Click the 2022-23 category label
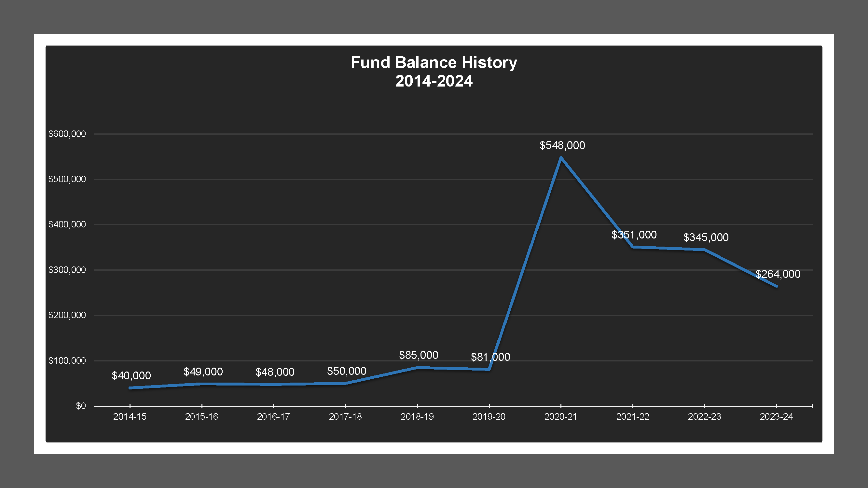Viewport: 868px width, 488px height. tap(705, 417)
